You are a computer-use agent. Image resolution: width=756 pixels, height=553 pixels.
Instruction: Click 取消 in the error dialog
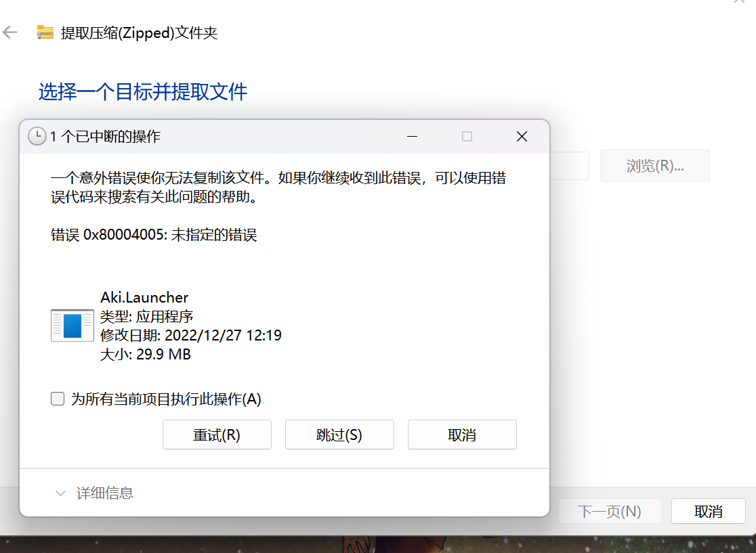point(462,435)
